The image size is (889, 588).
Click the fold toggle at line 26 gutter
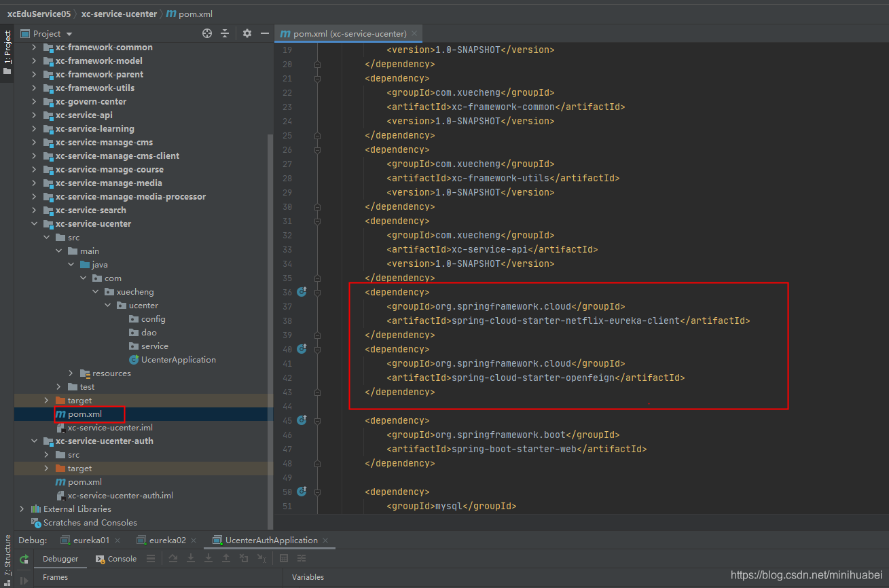click(317, 149)
